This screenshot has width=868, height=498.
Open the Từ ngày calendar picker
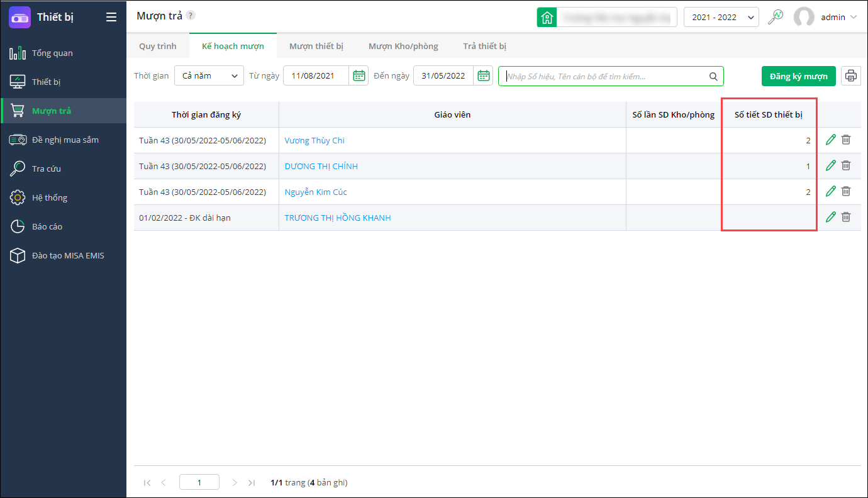pos(359,75)
